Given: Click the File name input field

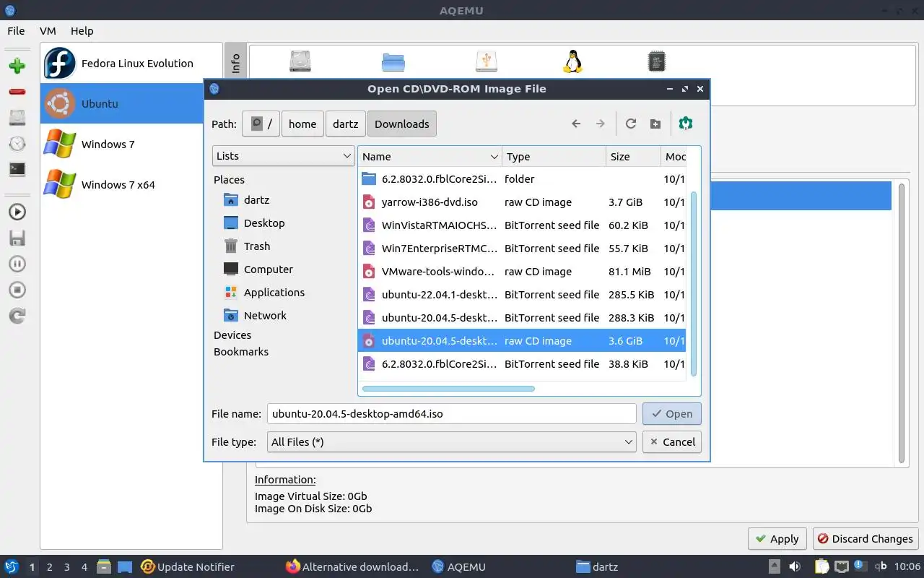Looking at the screenshot, I should (x=452, y=414).
